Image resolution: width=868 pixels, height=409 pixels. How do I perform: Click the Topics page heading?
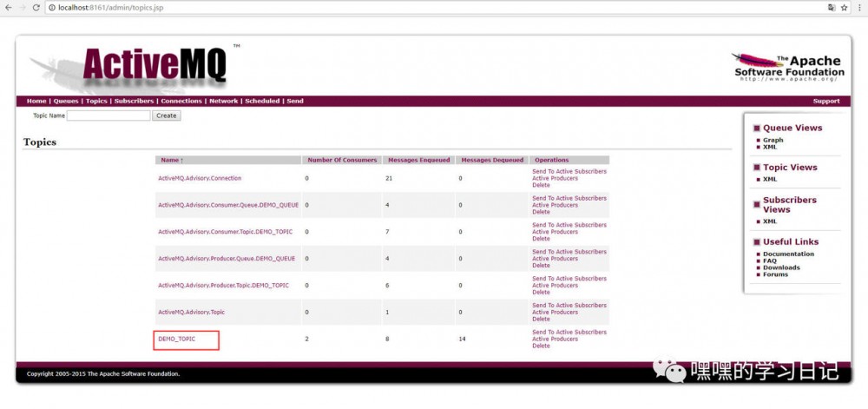point(40,142)
